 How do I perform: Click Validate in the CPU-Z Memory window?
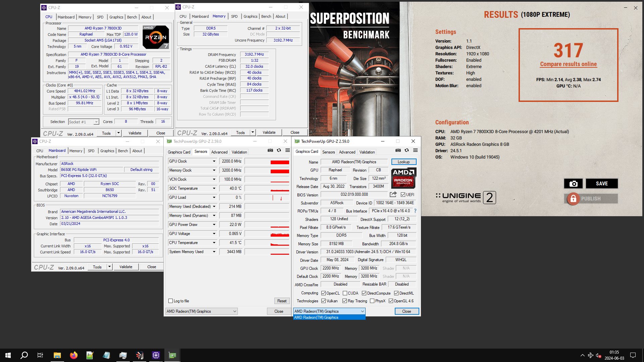tap(269, 132)
